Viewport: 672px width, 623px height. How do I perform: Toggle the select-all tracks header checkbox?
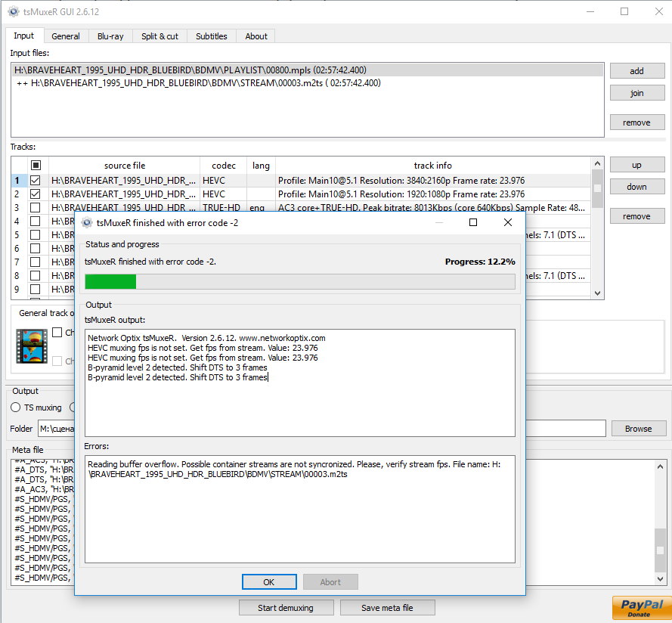(36, 165)
